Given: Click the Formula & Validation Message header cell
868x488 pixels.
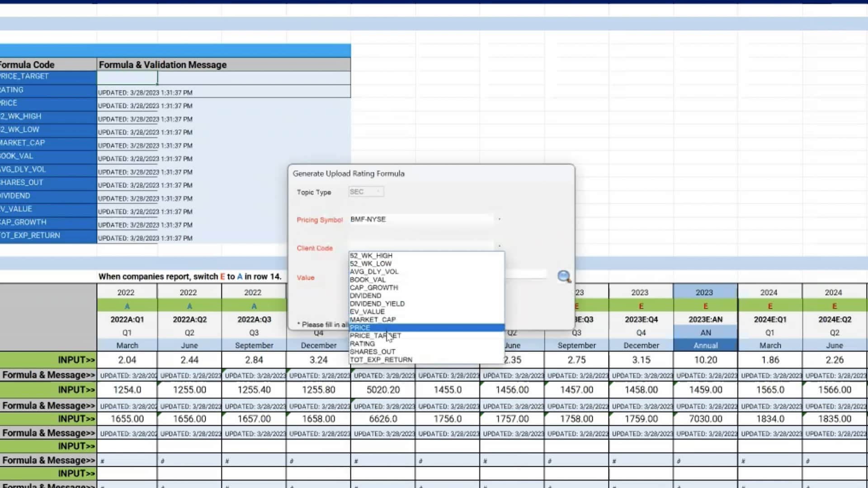Looking at the screenshot, I should click(x=163, y=65).
